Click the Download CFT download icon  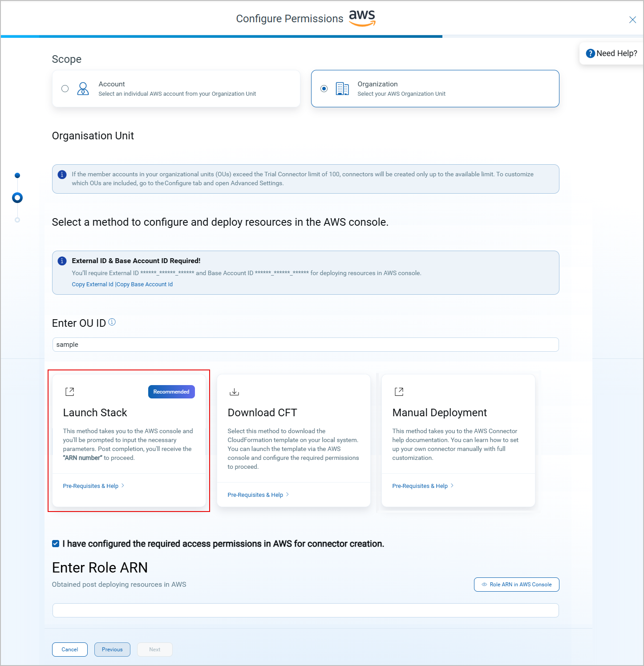click(x=234, y=391)
